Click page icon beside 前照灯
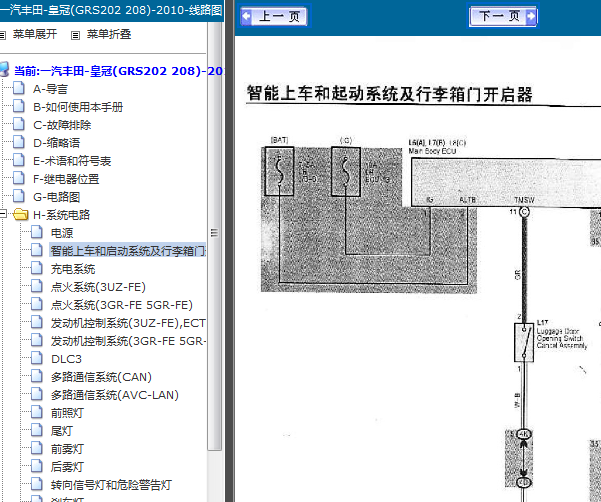The image size is (601, 502). [x=37, y=412]
